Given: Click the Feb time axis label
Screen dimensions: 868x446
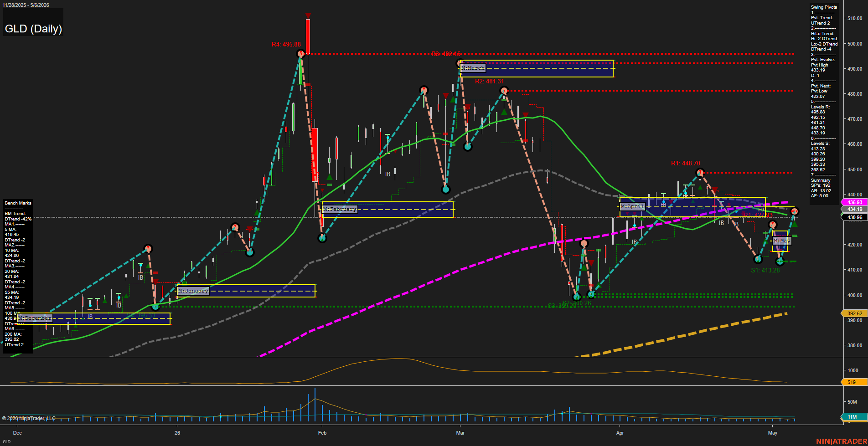Looking at the screenshot, I should 322,433.
